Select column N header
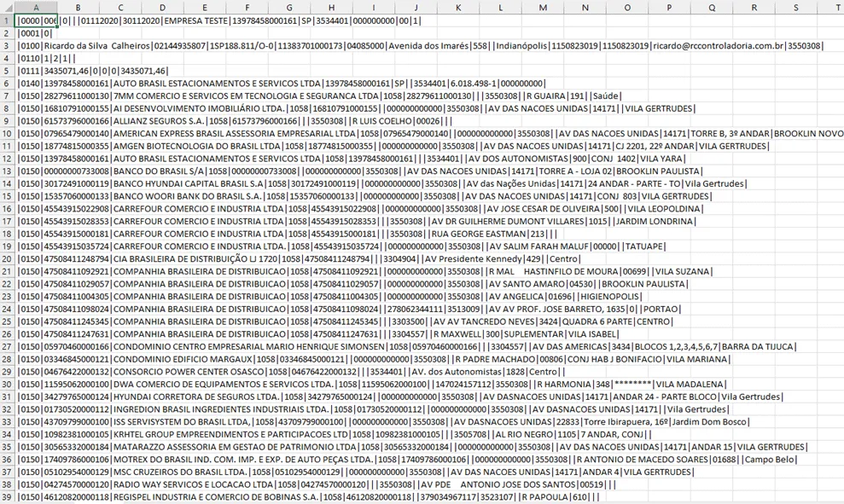The height and width of the screenshot is (504, 844). [x=585, y=8]
